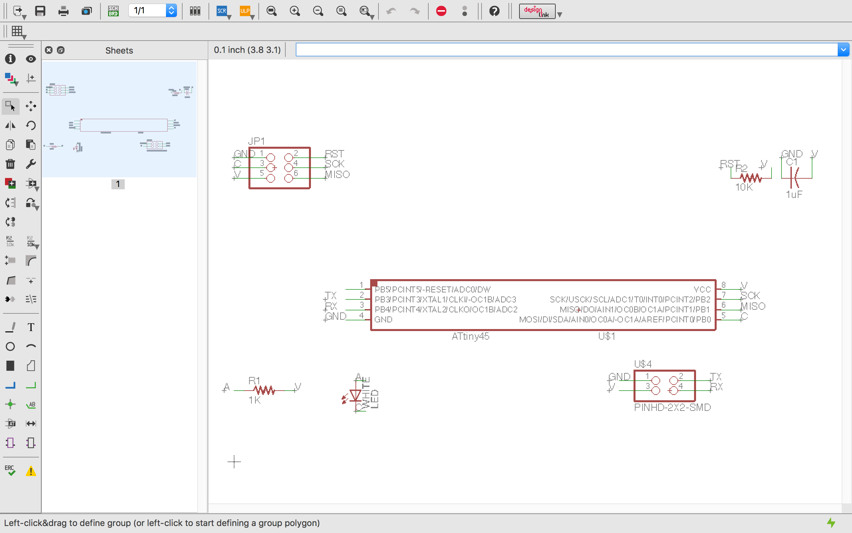This screenshot has height=533, width=852.
Task: Select the Paste tool
Action: tap(31, 145)
